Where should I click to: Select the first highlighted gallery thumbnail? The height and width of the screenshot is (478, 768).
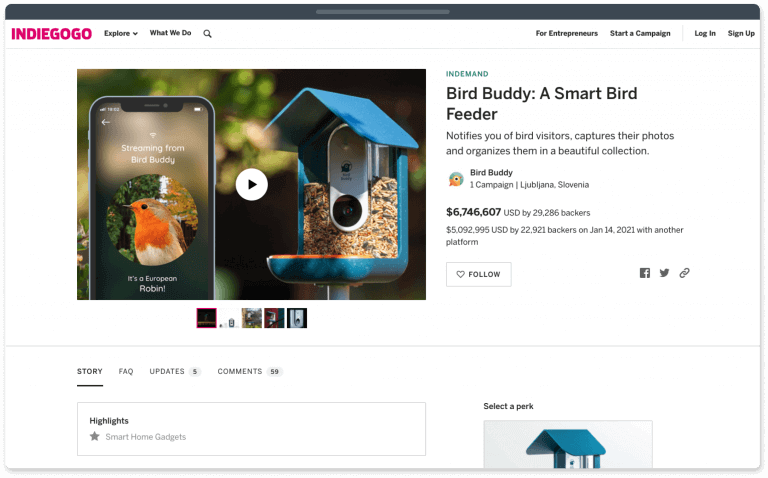(x=207, y=318)
